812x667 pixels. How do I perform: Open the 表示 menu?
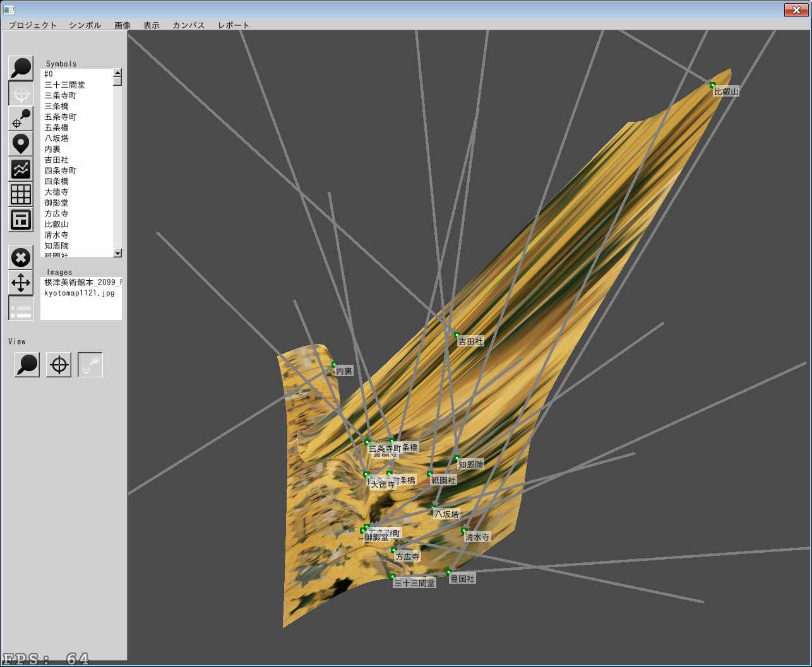tap(152, 25)
